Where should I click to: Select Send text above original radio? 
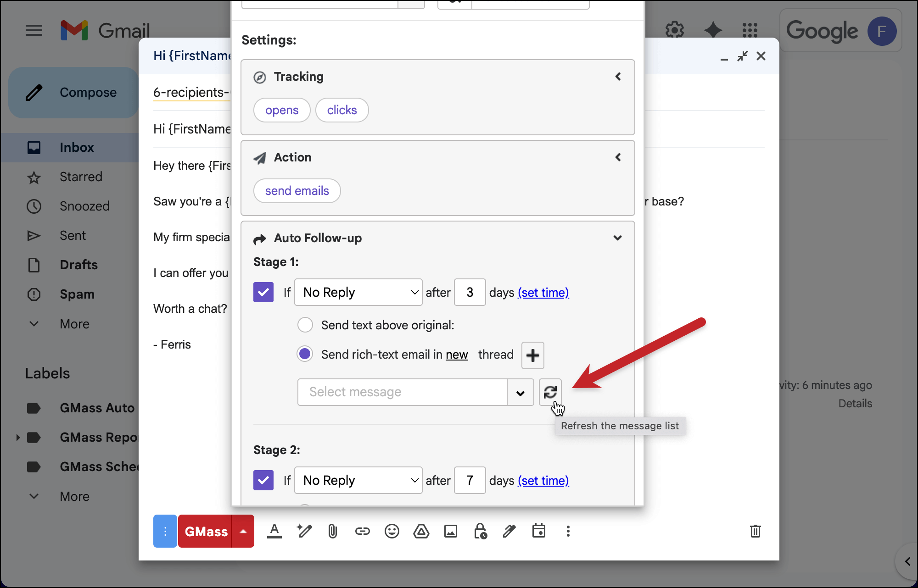pyautogui.click(x=305, y=325)
